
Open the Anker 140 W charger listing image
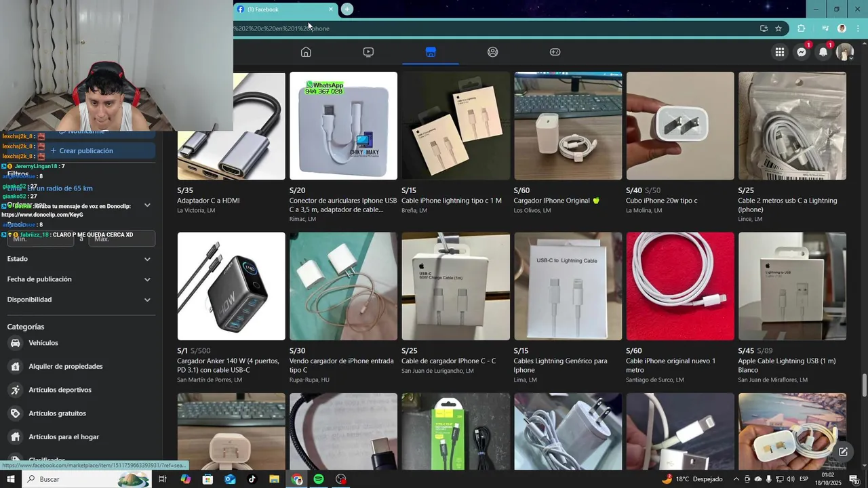point(231,286)
